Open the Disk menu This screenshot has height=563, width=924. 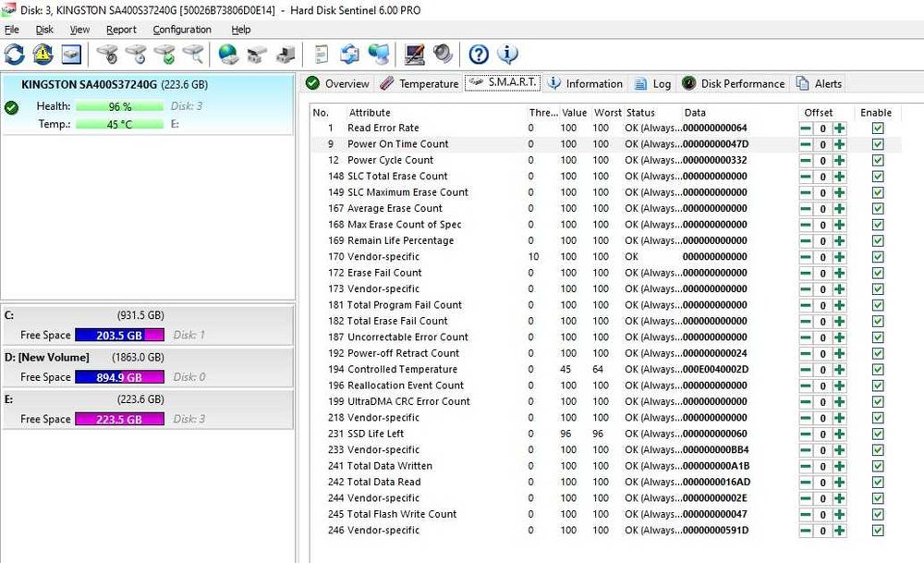(44, 30)
